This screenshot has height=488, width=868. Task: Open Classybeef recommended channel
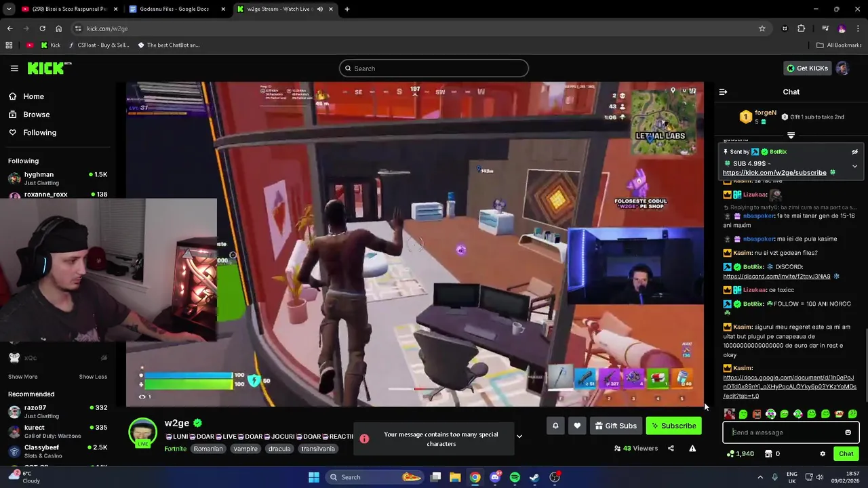58,451
